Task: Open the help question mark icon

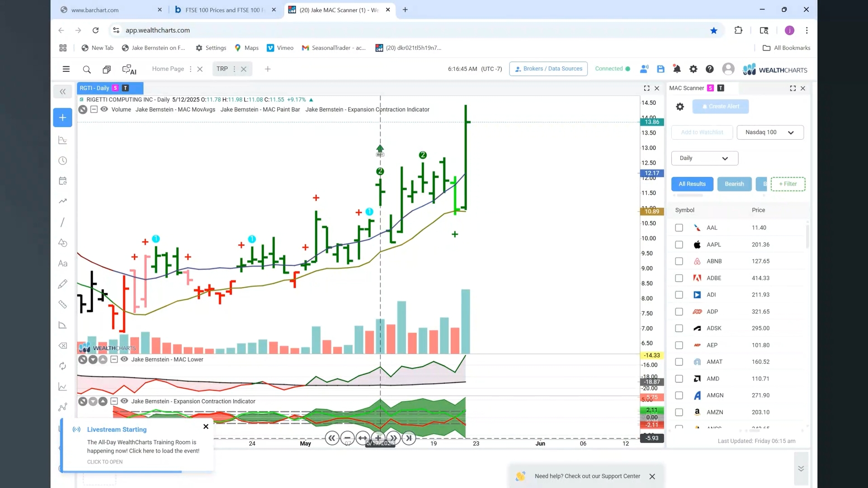Action: click(x=710, y=69)
